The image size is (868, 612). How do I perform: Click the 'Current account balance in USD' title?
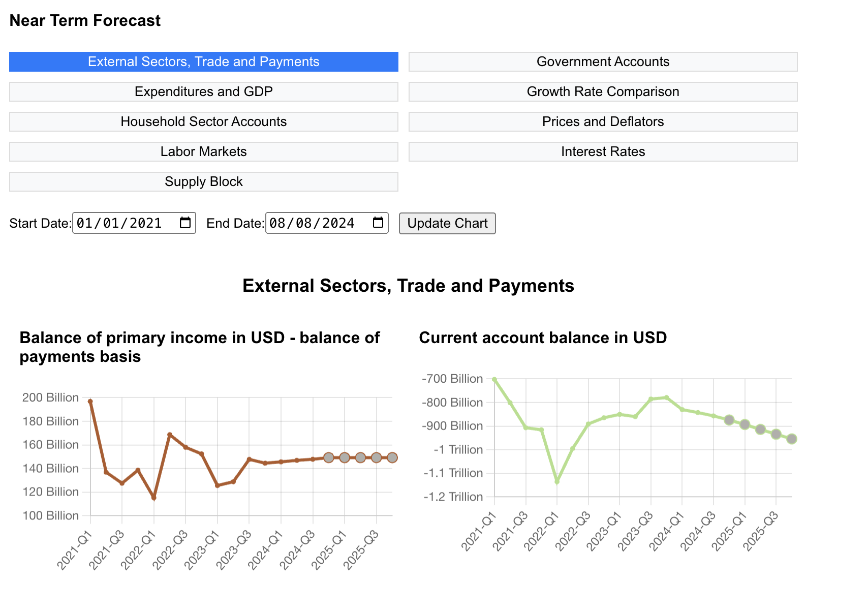pos(543,338)
